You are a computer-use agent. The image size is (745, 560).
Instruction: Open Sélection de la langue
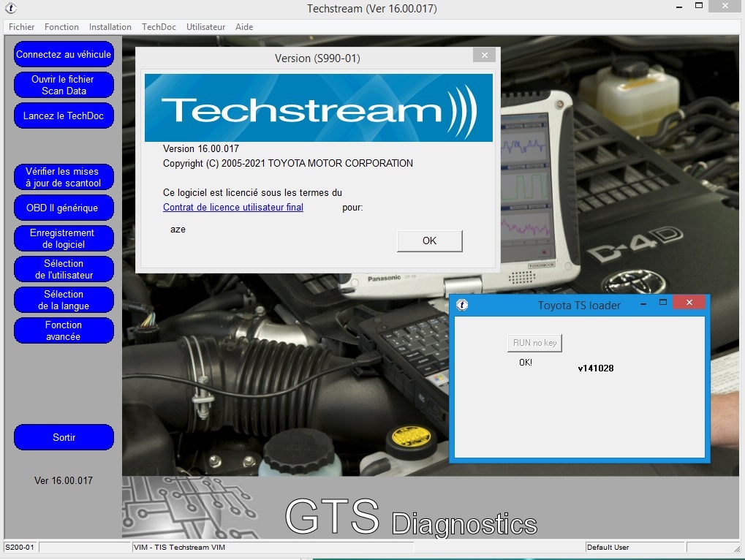pyautogui.click(x=64, y=299)
